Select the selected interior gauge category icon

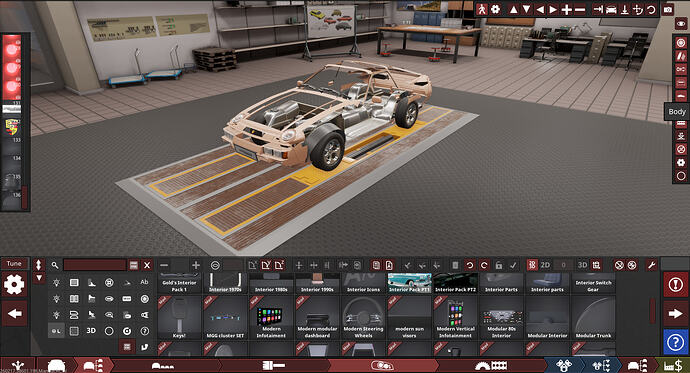pos(56,331)
